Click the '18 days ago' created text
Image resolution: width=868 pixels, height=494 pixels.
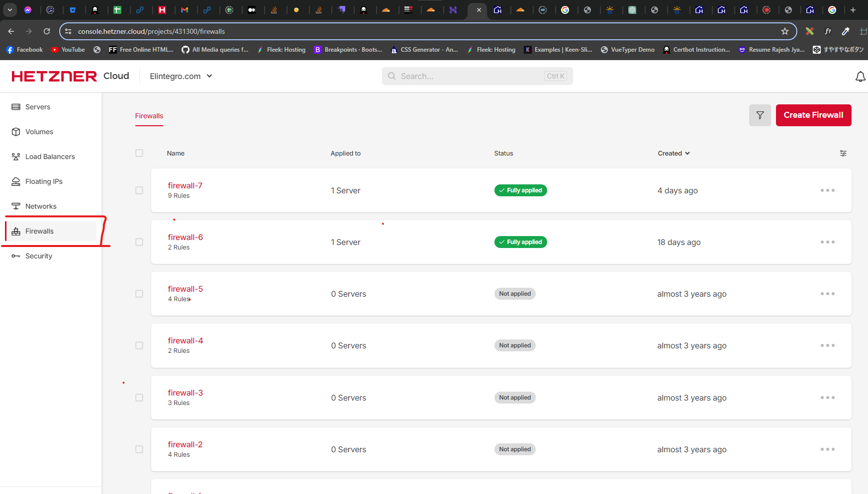pos(679,242)
